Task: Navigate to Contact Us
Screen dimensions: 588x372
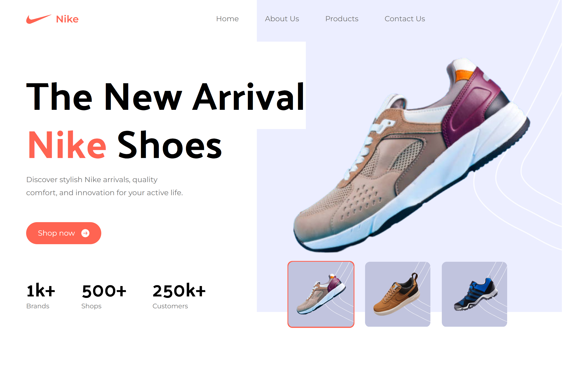Action: click(x=405, y=19)
